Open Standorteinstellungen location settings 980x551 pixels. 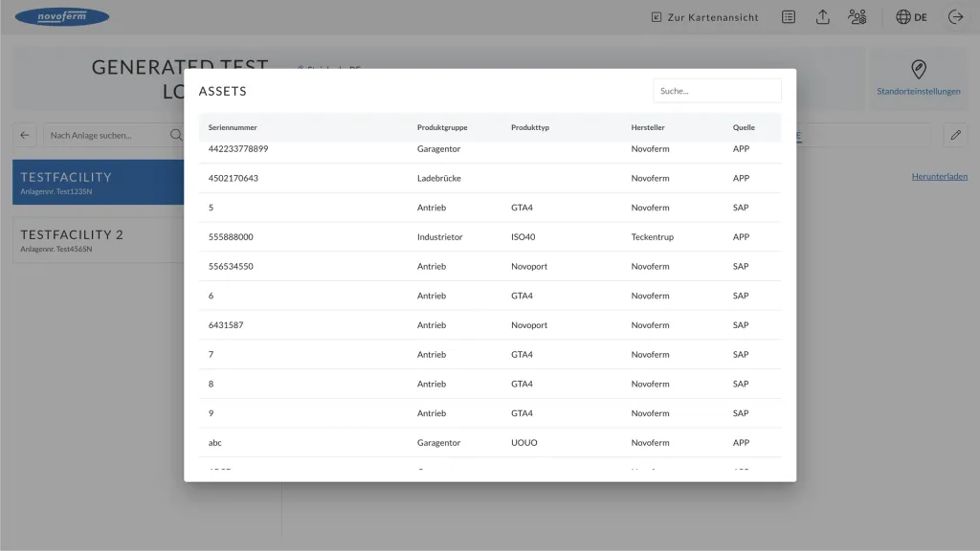tap(918, 78)
